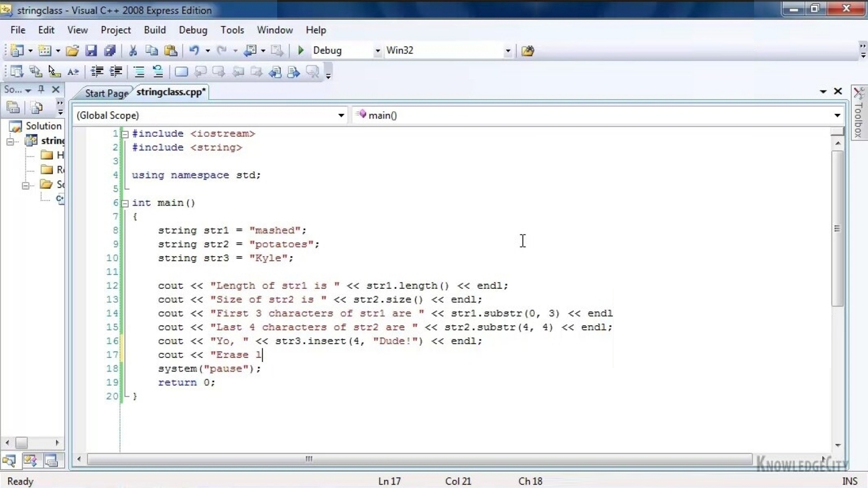Click the Add New Item toolbar icon
Viewport: 868px width, 488px height.
(44, 51)
